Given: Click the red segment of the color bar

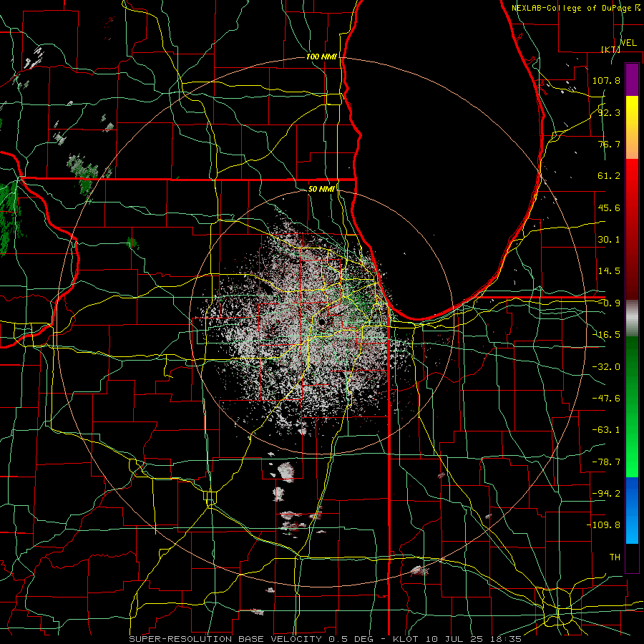Looking at the screenshot, I should [632, 229].
